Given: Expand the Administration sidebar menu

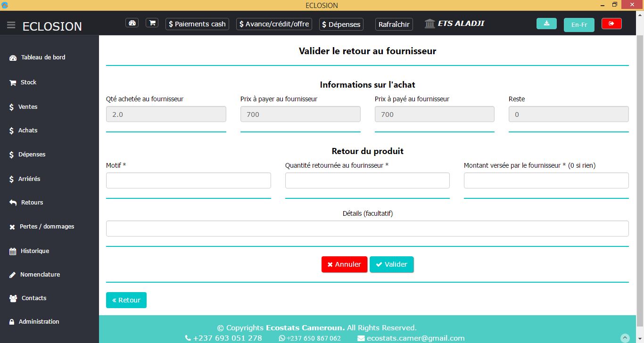Looking at the screenshot, I should [39, 322].
